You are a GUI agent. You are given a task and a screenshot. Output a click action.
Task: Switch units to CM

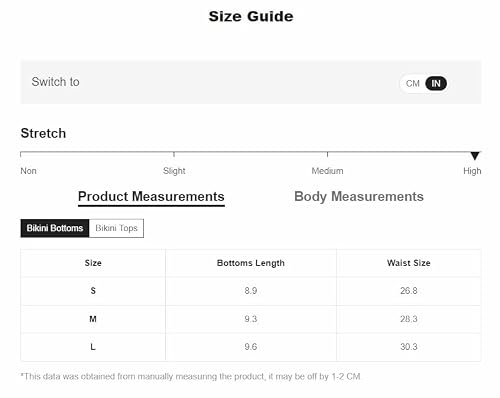[412, 83]
